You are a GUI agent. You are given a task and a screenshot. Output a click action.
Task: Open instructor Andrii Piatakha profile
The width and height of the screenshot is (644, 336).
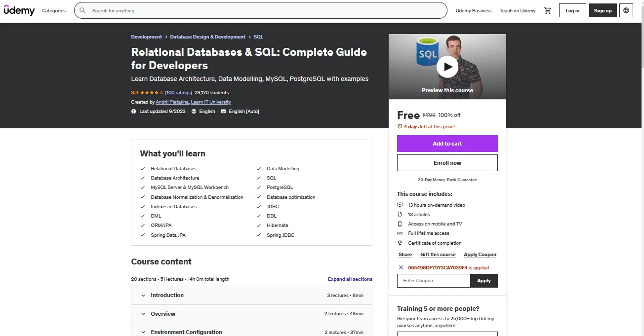172,102
